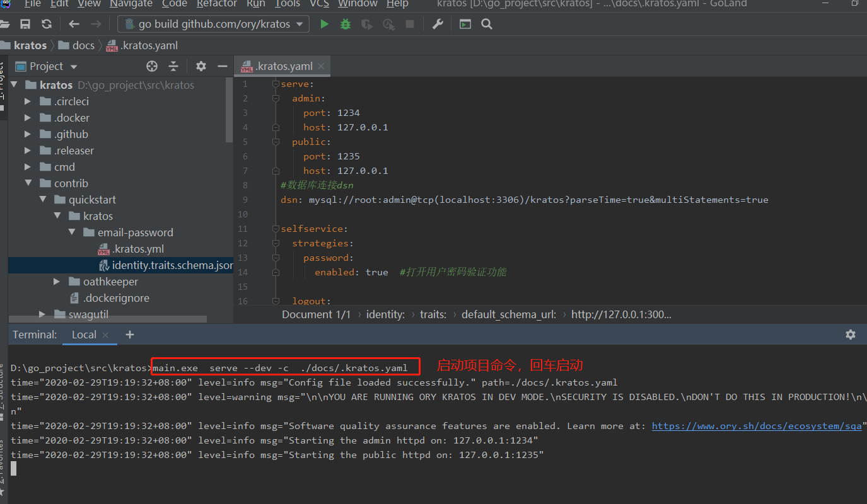Navigate forward with the right arrow icon

(96, 24)
